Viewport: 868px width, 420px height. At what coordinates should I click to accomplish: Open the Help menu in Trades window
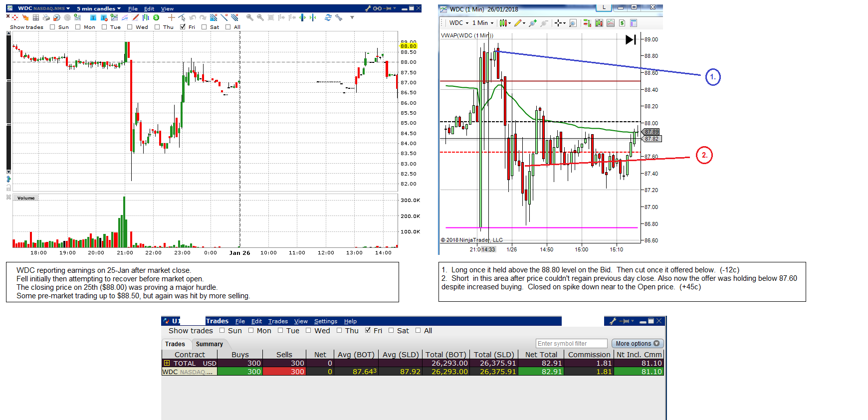click(350, 321)
